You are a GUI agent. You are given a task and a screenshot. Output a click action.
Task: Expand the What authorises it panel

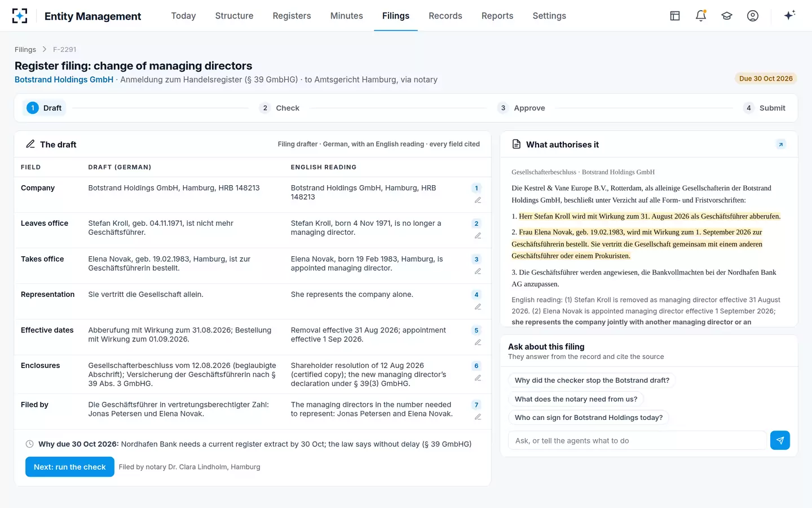coord(781,144)
